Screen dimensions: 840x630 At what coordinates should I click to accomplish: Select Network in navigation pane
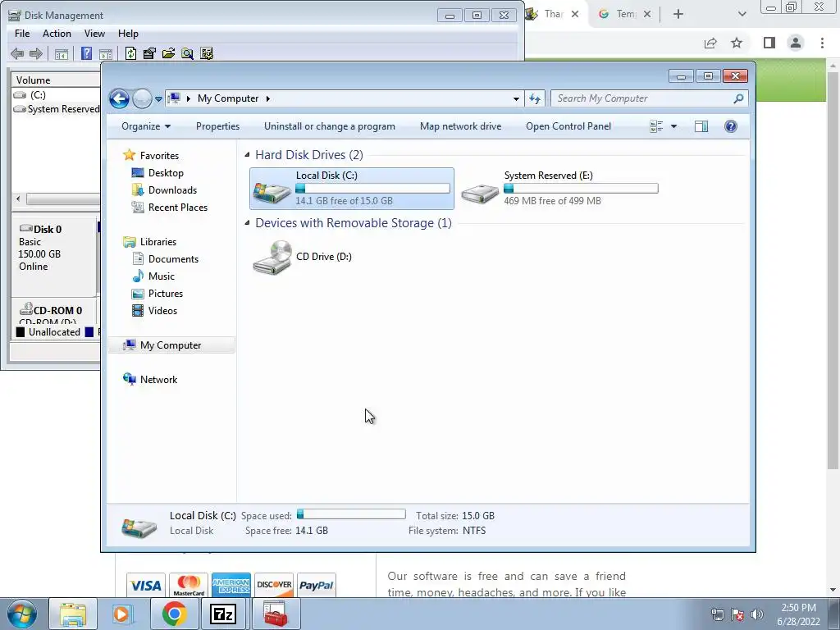158,380
